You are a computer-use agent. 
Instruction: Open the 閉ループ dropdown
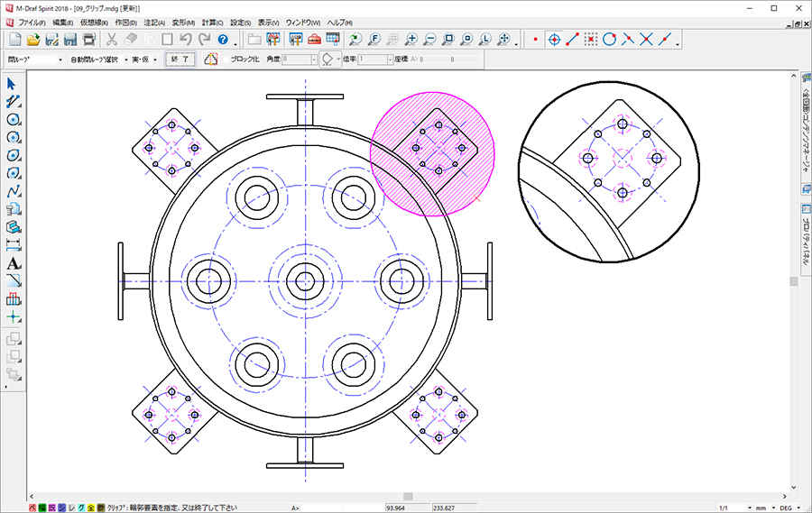[x=60, y=60]
